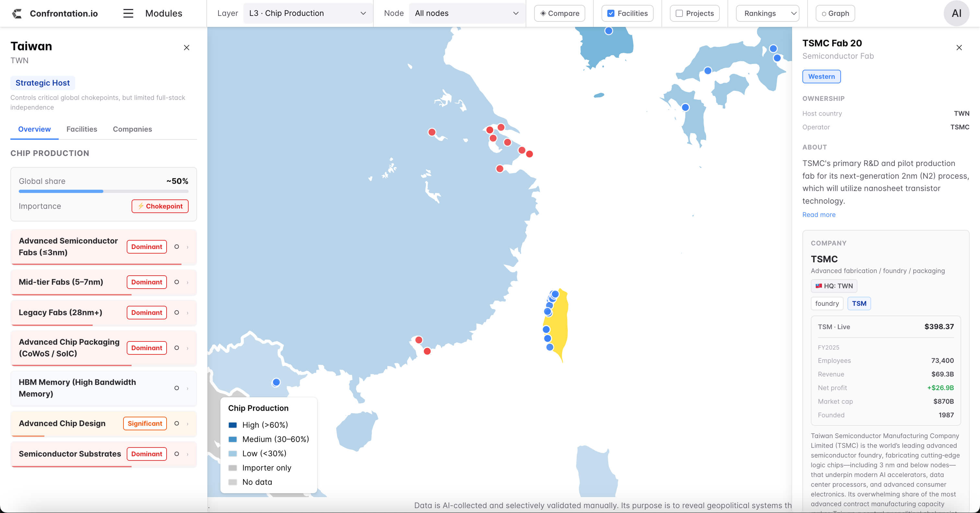Click the Chokepoint importance badge
This screenshot has width=980, height=513.
click(x=160, y=206)
